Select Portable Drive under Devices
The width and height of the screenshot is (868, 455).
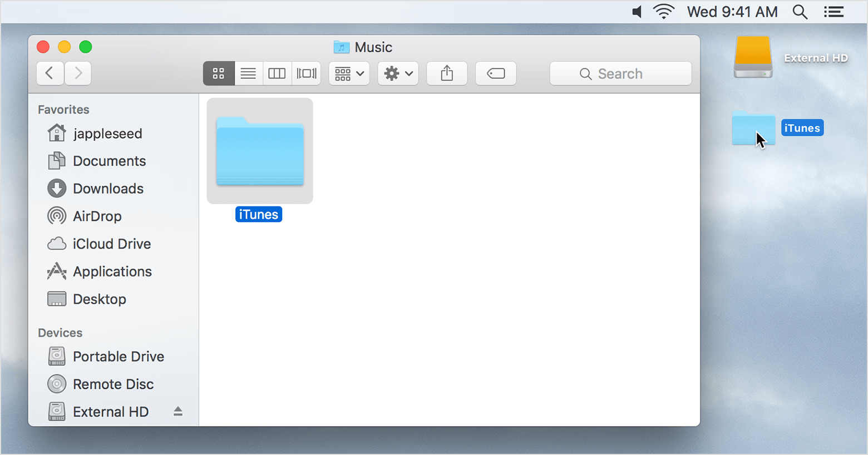(x=106, y=357)
